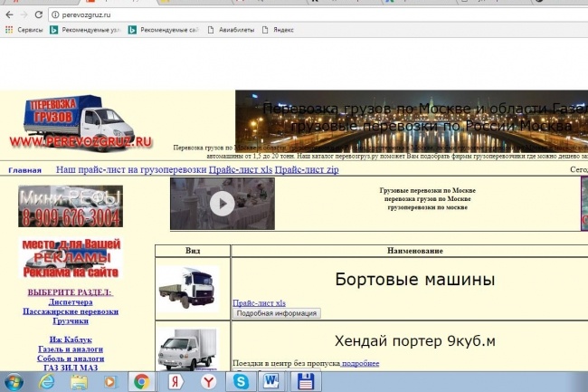Reload the page with refresh icon
Screen dimensions: 588x392
[x=38, y=14]
